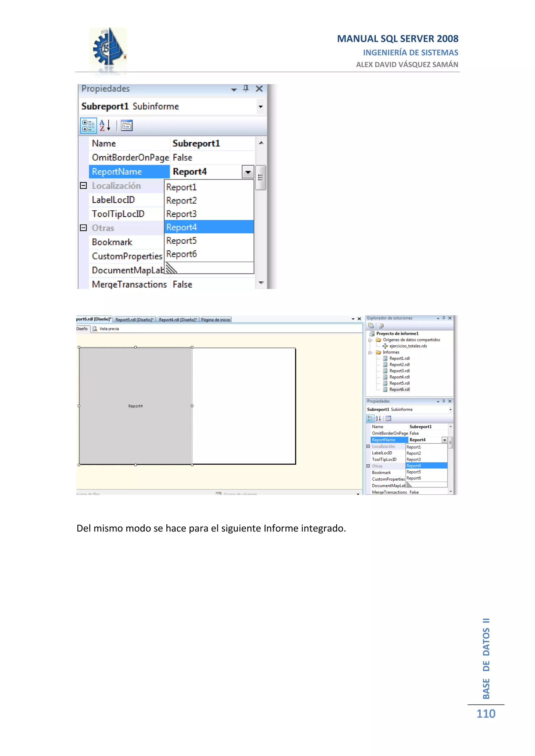535x756 pixels.
Task: Choose highlighted Report4 in large ReportName list
Action: pyautogui.click(x=209, y=227)
